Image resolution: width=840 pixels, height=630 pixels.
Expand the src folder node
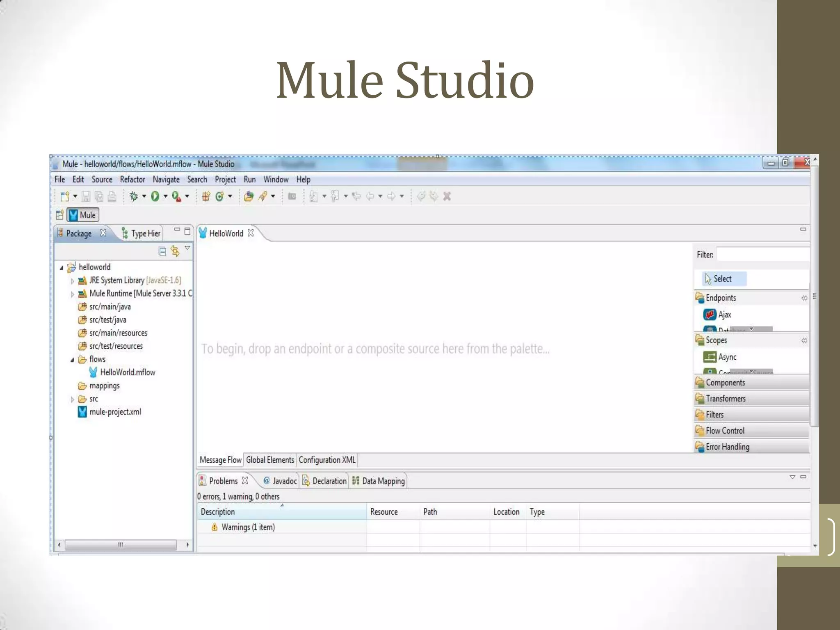coord(72,399)
